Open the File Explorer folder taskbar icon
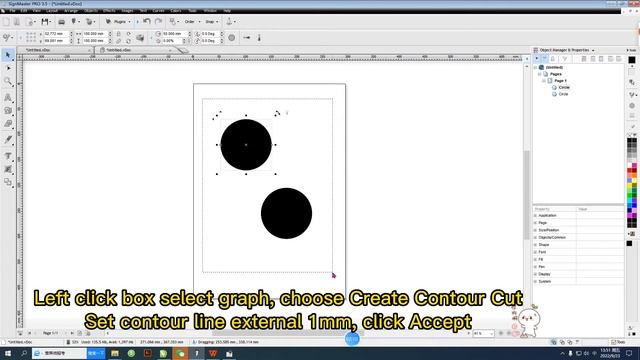The width and height of the screenshot is (640, 360). point(115,353)
